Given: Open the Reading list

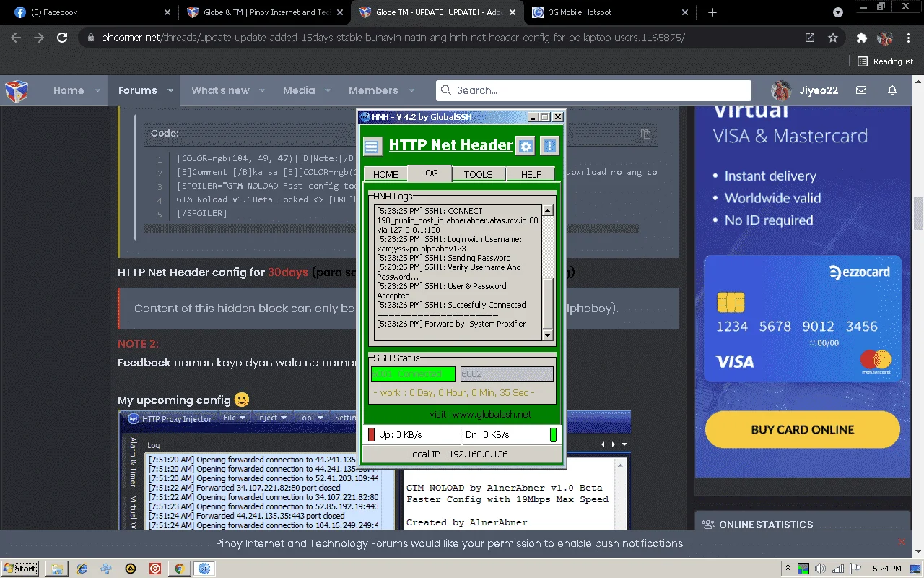Looking at the screenshot, I should pyautogui.click(x=886, y=61).
